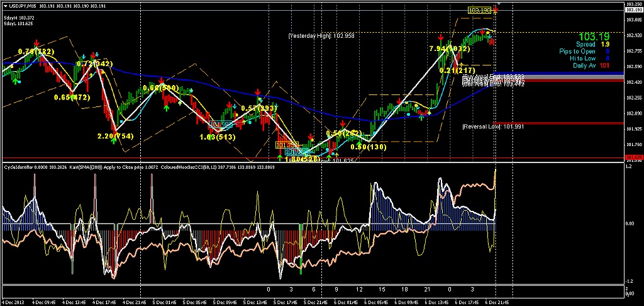This screenshot has height=306, width=644.
Task: Click the hour marker 12 in bottom strip
Action: click(359, 290)
